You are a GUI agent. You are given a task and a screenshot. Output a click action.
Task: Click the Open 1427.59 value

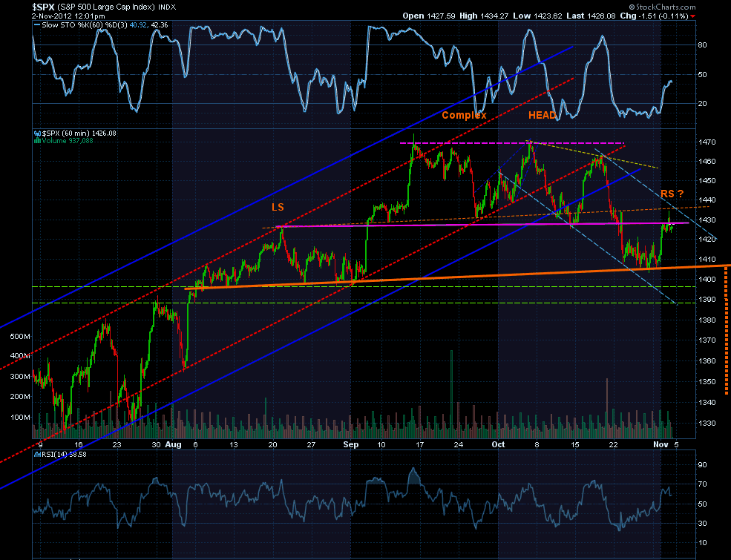coord(429,16)
